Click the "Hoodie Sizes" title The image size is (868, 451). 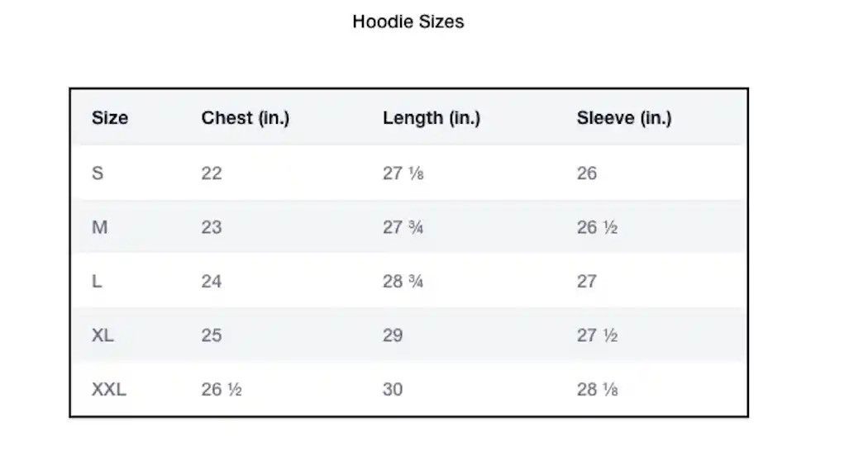[x=408, y=21]
